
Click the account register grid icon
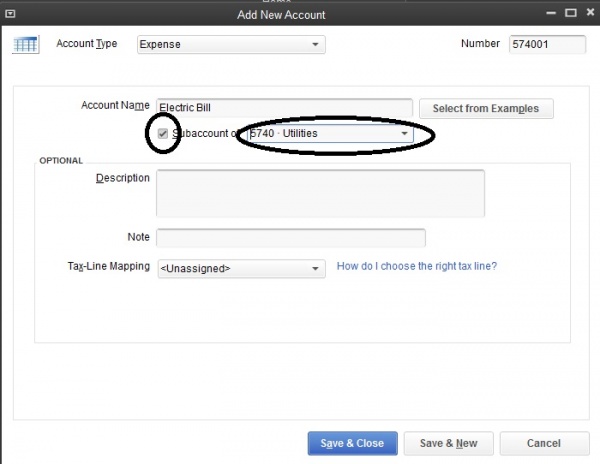[x=25, y=45]
